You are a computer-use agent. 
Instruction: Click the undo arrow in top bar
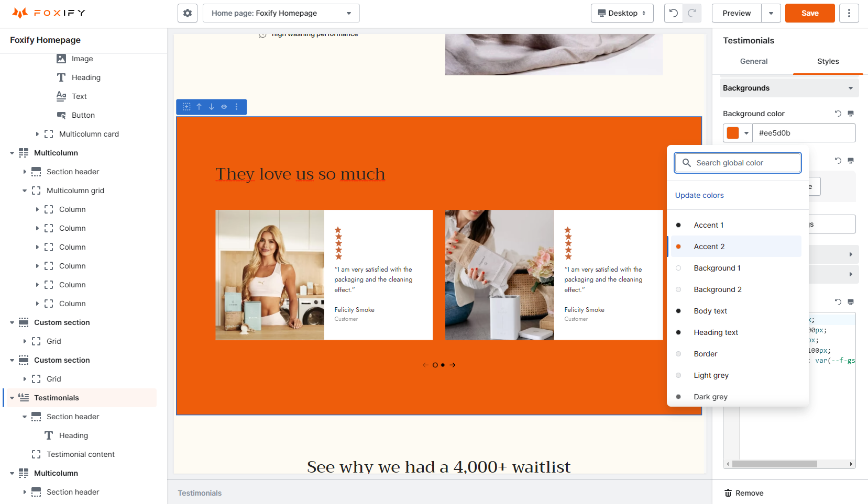coord(674,13)
